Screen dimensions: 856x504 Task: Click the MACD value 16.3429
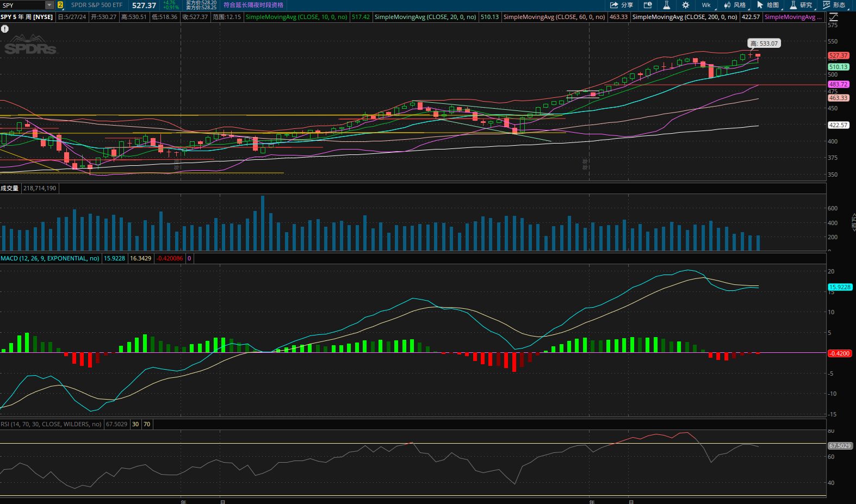pyautogui.click(x=141, y=258)
